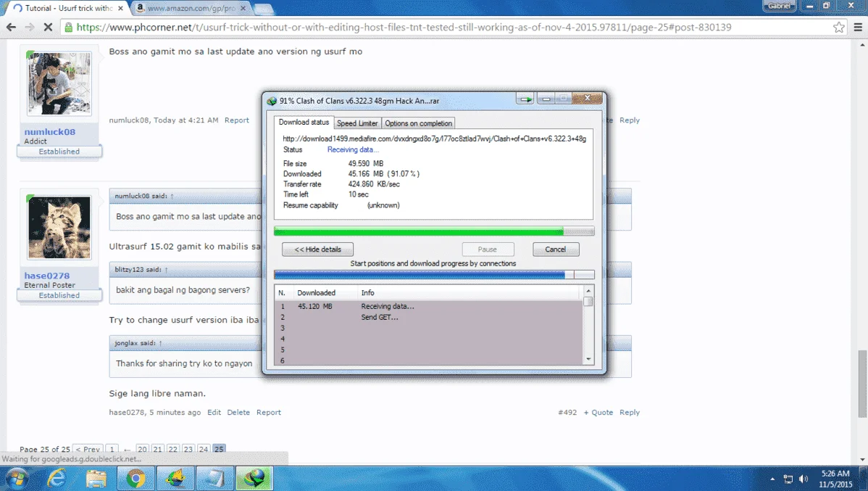
Task: Go to page 24 in pagination
Action: (203, 449)
